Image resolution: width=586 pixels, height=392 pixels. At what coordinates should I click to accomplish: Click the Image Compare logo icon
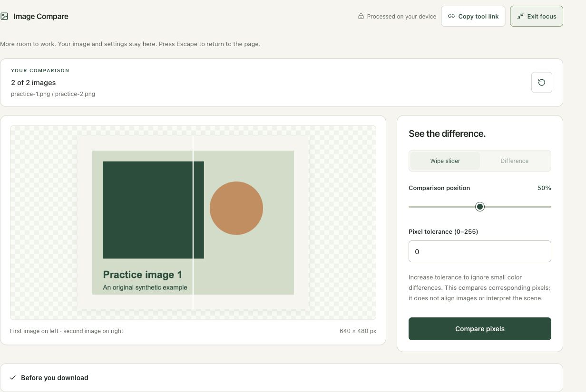coord(4,16)
